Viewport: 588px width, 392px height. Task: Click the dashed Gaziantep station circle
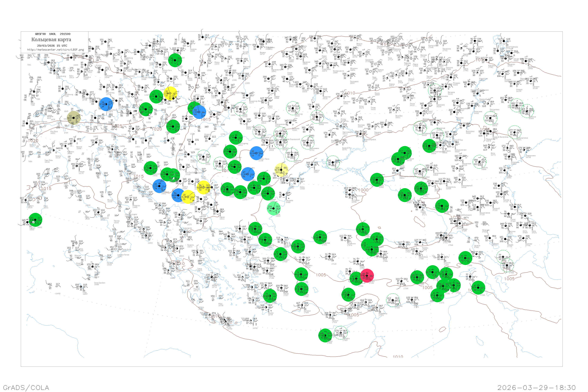pos(393,300)
